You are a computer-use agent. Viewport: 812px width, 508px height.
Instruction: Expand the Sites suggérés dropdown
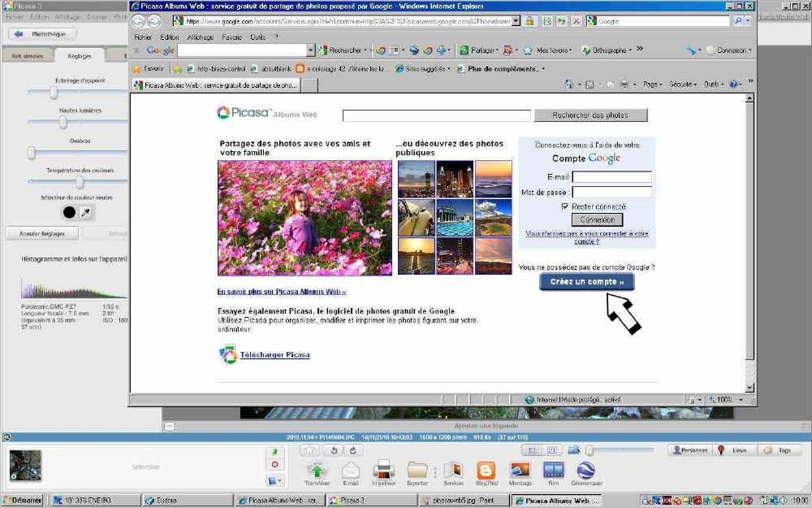coord(449,68)
